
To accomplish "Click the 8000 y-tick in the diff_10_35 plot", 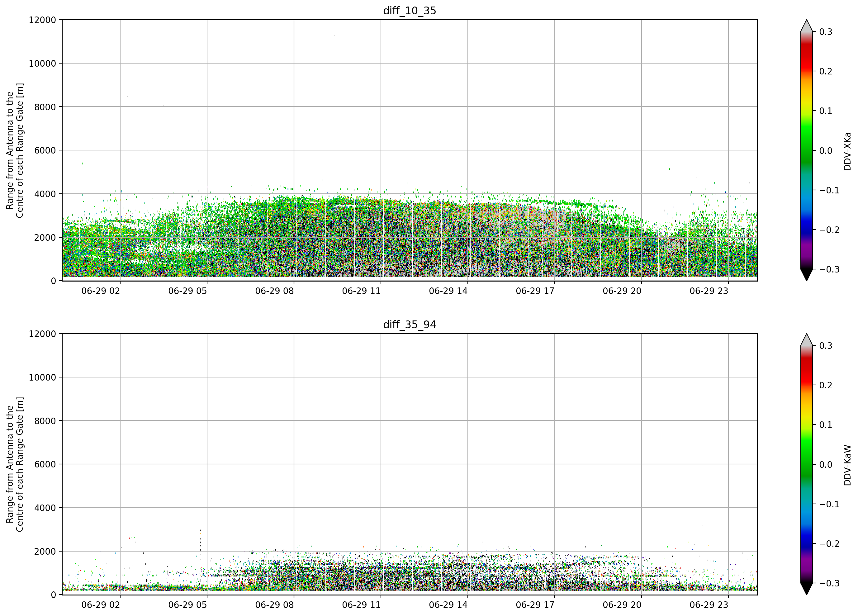I will pos(45,107).
